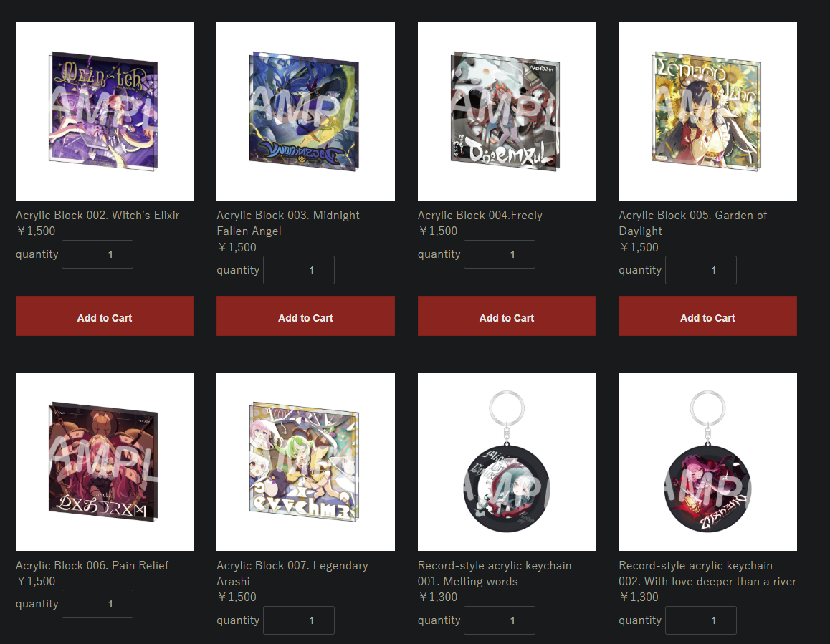View the Pain Relief acrylic block image
This screenshot has height=644, width=830.
click(x=104, y=461)
